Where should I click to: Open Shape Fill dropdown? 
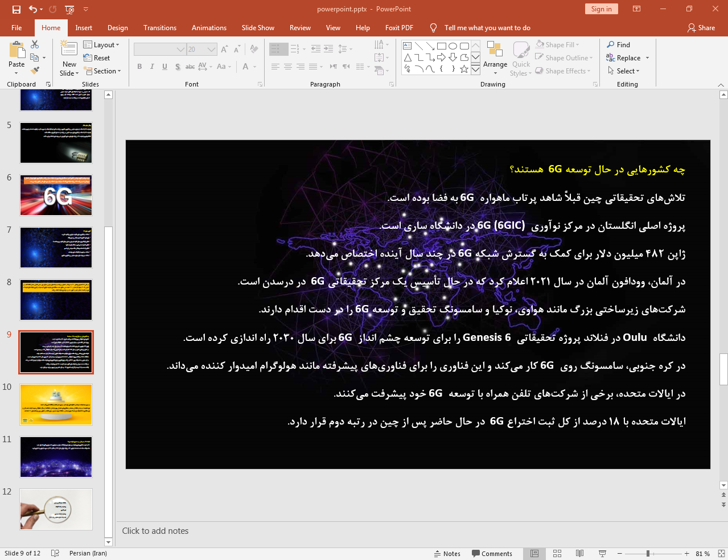[x=558, y=45]
